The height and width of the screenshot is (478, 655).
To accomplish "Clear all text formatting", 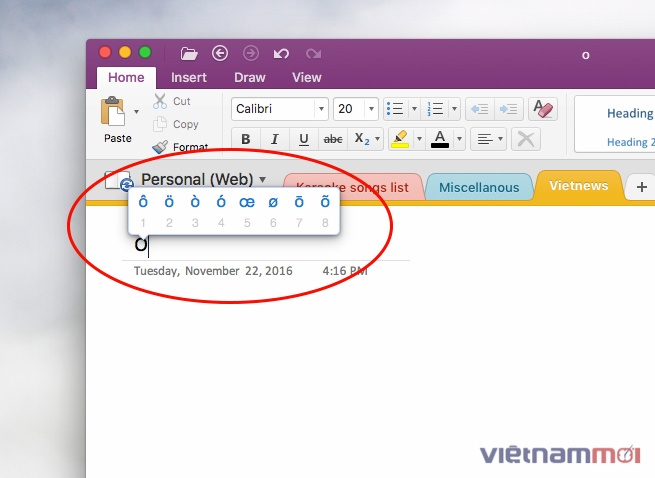I will click(543, 109).
